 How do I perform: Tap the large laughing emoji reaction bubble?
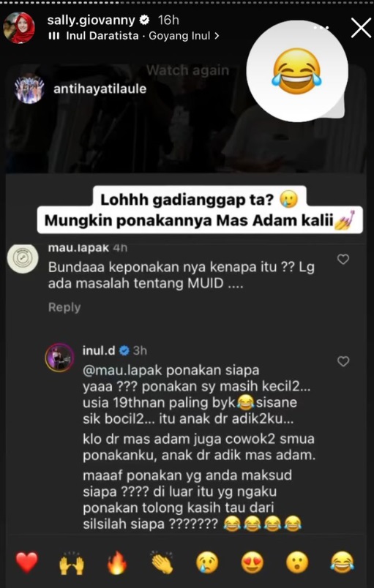point(296,71)
